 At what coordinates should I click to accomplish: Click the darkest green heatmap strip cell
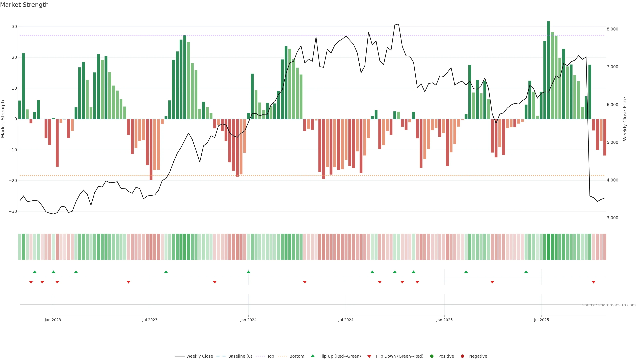tap(549, 247)
